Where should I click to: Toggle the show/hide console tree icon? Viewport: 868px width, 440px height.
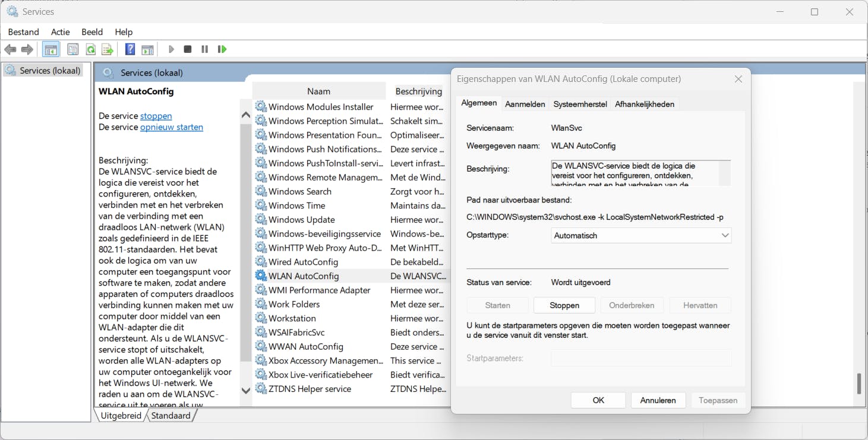(x=51, y=49)
